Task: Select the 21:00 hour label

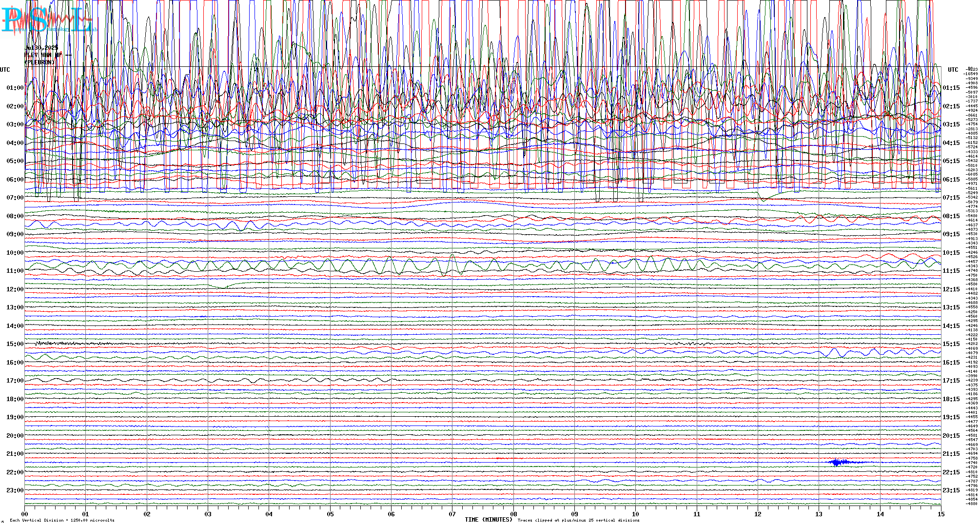Action: 15,454
